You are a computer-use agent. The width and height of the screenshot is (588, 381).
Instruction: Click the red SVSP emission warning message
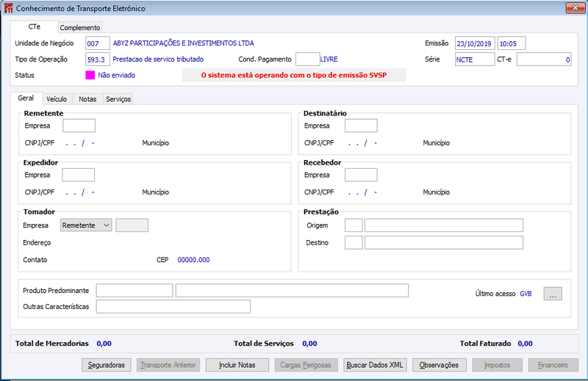pos(294,75)
